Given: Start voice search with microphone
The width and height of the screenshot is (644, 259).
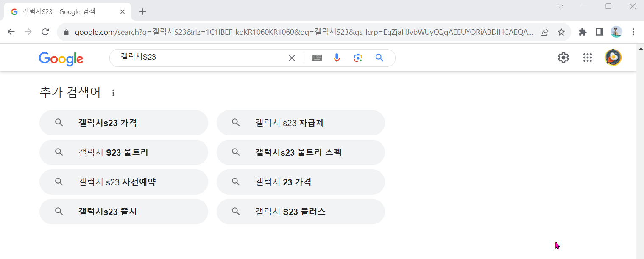Looking at the screenshot, I should (337, 58).
